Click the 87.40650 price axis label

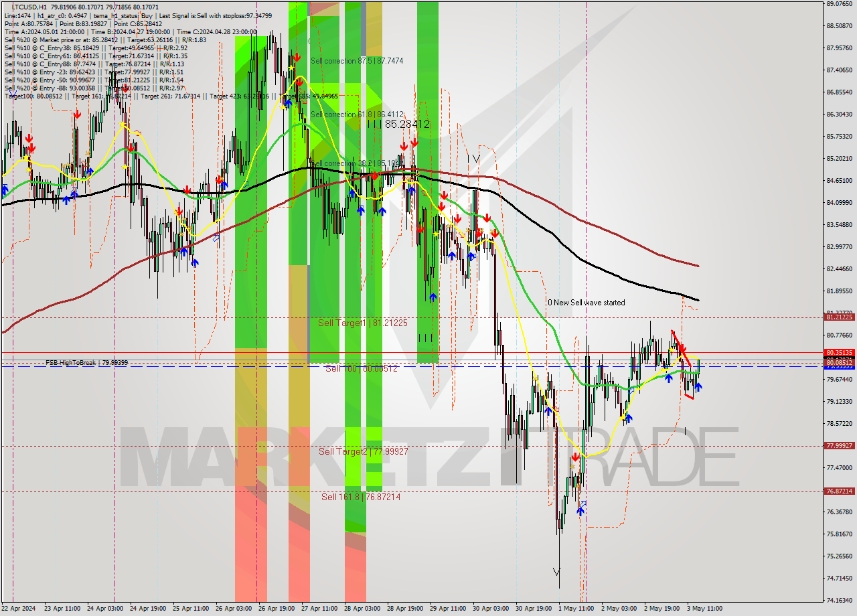[x=839, y=70]
